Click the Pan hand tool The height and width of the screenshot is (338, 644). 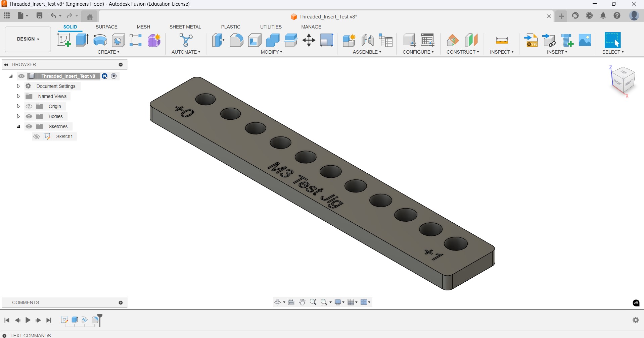click(302, 302)
